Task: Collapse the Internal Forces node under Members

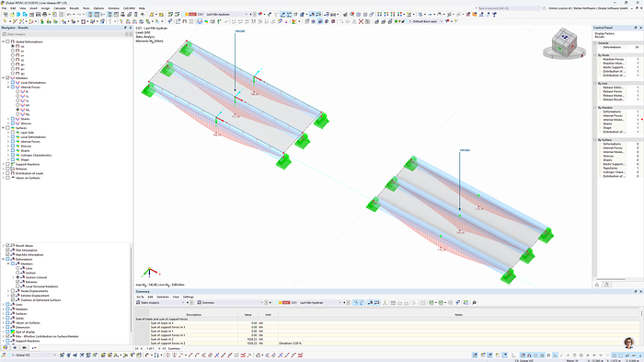Action: pos(8,87)
